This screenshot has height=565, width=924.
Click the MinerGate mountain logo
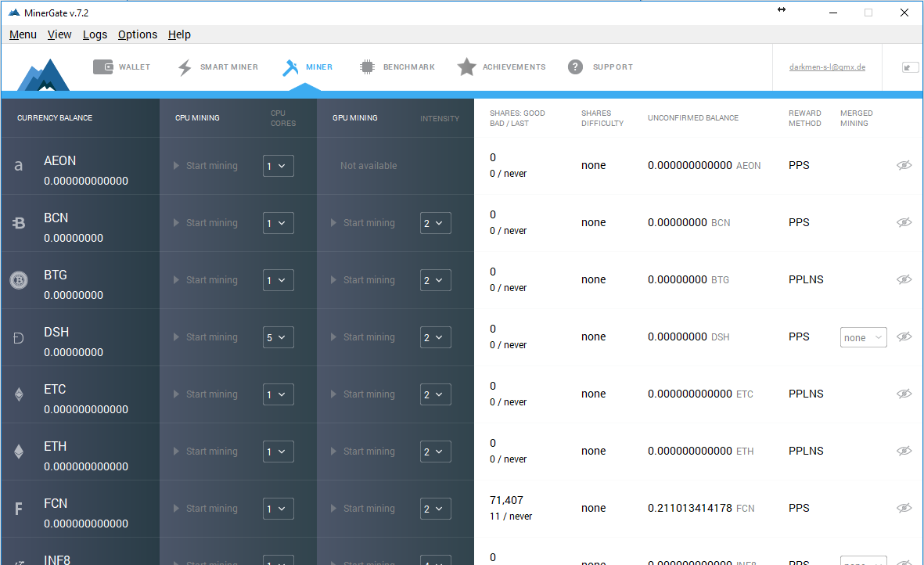coord(44,75)
